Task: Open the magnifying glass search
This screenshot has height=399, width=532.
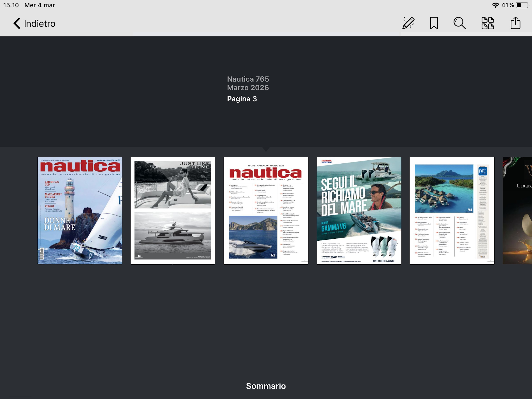Action: (459, 23)
